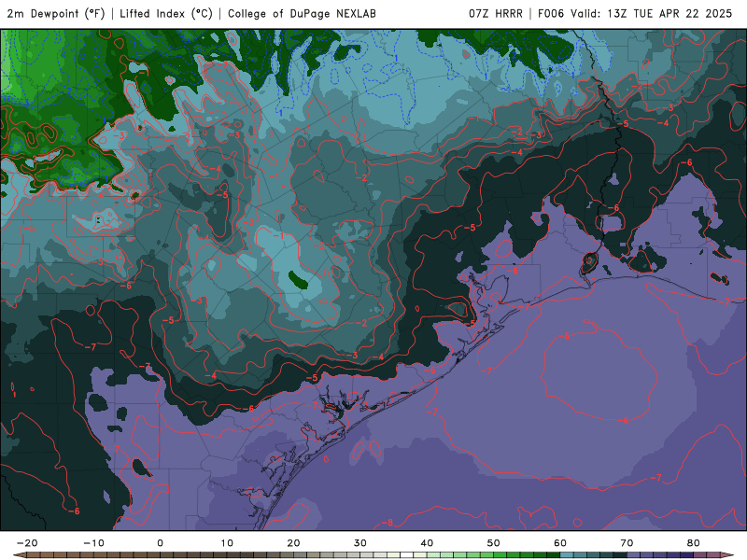Viewport: 747px width, 560px height.
Task: Click the 40 label on the color scale
Action: (427, 543)
